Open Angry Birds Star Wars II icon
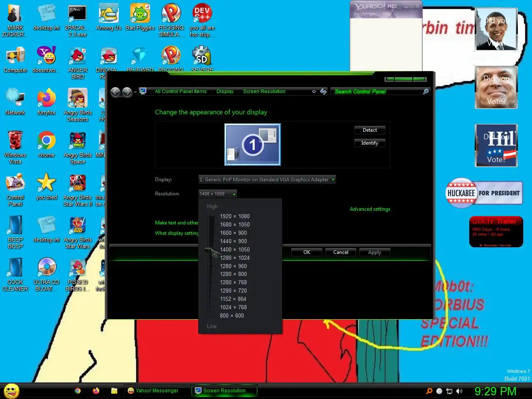This screenshot has height=399, width=532. [x=78, y=190]
